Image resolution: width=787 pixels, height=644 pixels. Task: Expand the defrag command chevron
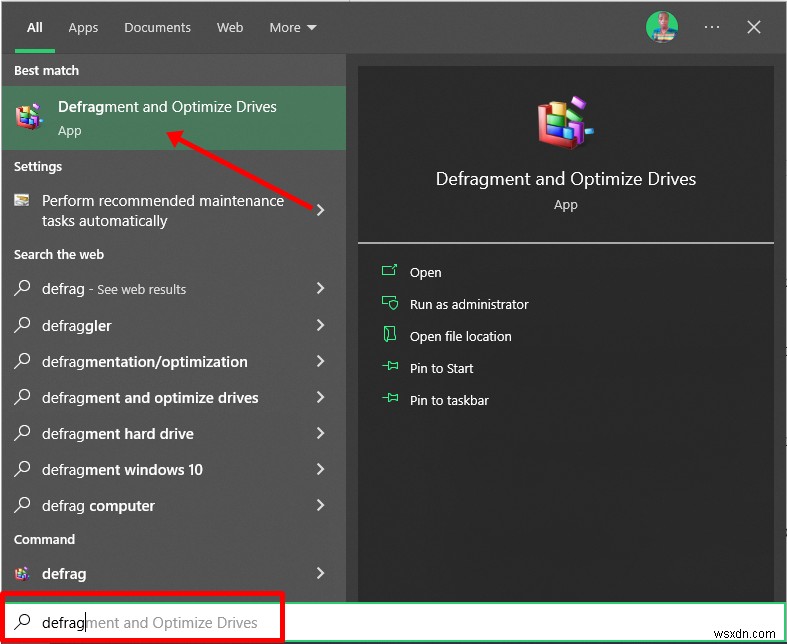tap(320, 573)
